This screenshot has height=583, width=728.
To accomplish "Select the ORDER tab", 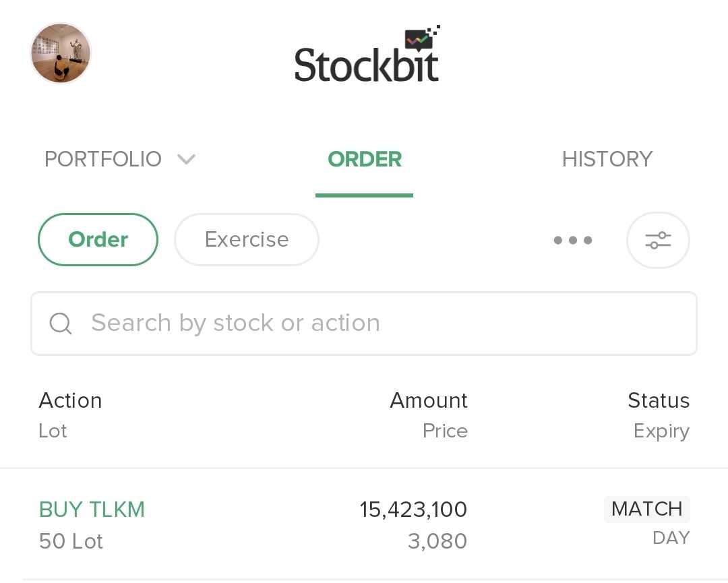I will [x=364, y=160].
